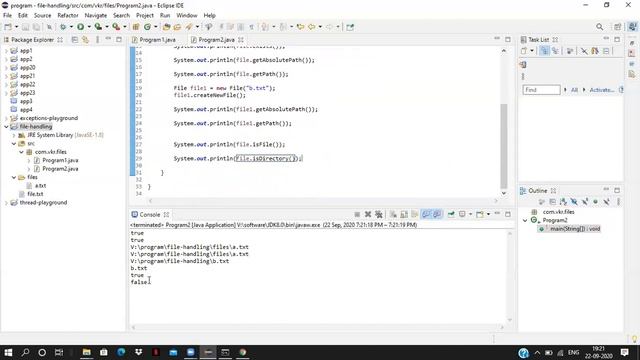Click the Debug bug icon in toolbar

(x=63, y=27)
